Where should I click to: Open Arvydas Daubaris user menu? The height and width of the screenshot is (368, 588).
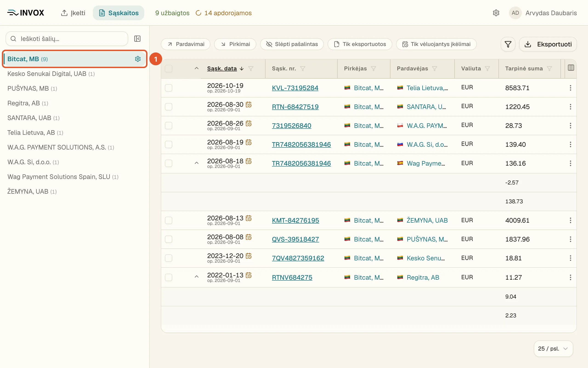tap(543, 13)
